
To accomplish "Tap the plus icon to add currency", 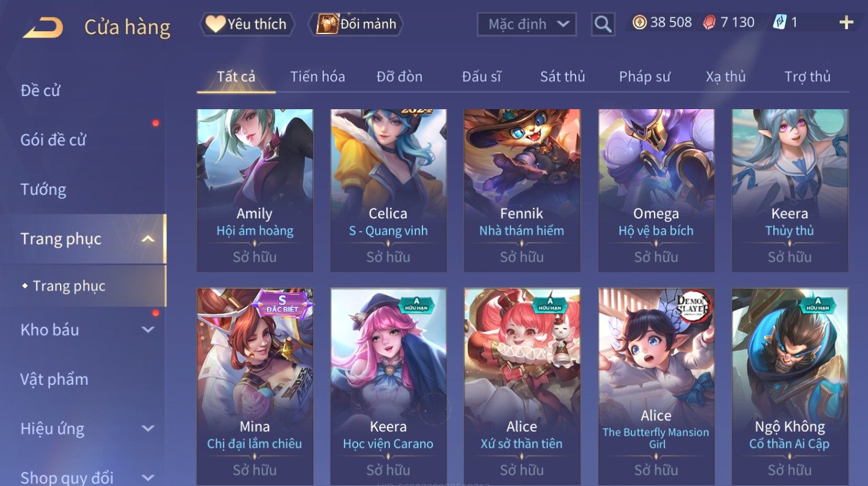I will (x=846, y=23).
